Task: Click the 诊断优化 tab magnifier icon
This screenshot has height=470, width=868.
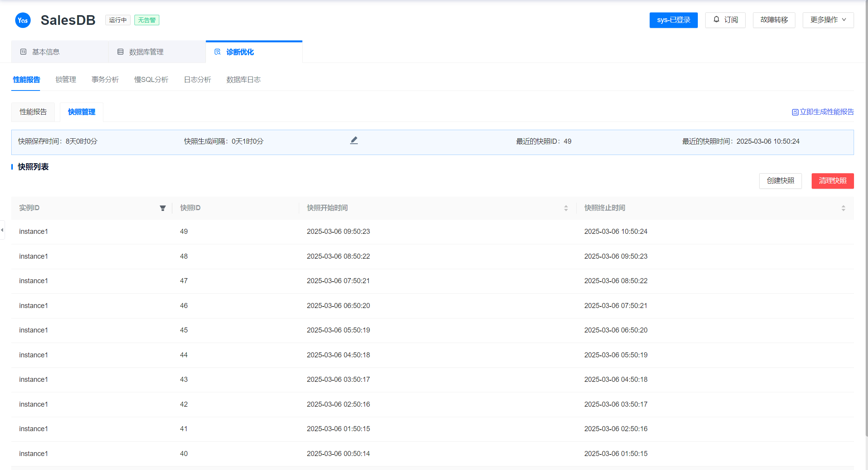Action: click(218, 52)
